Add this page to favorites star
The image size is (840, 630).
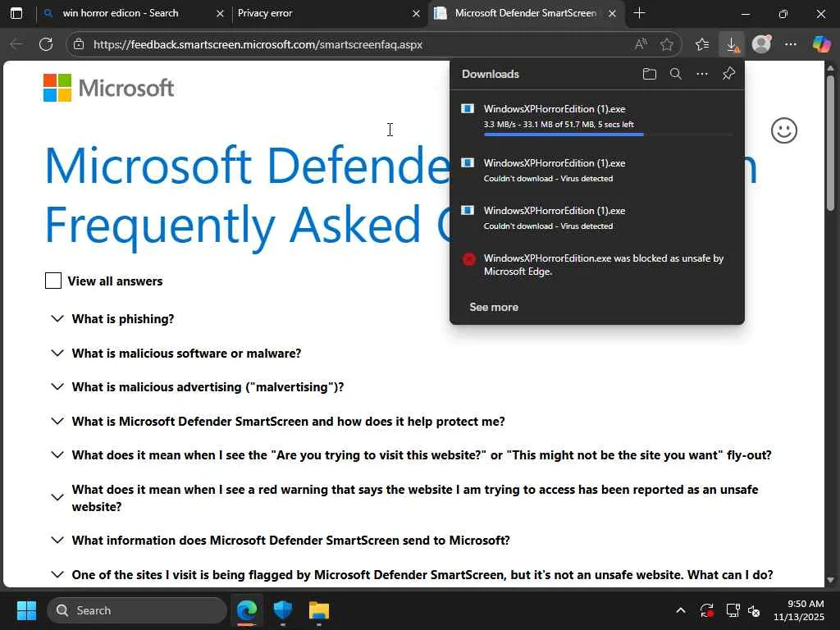tap(666, 44)
